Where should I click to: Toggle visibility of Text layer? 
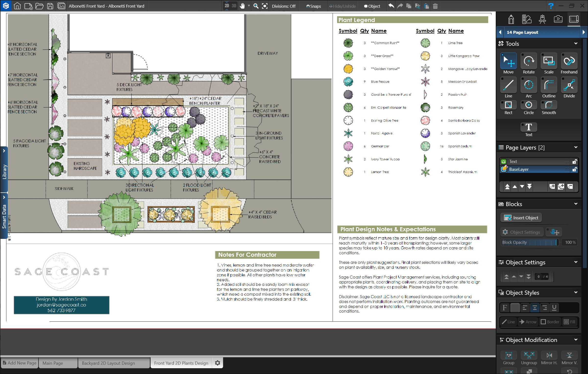pos(504,162)
